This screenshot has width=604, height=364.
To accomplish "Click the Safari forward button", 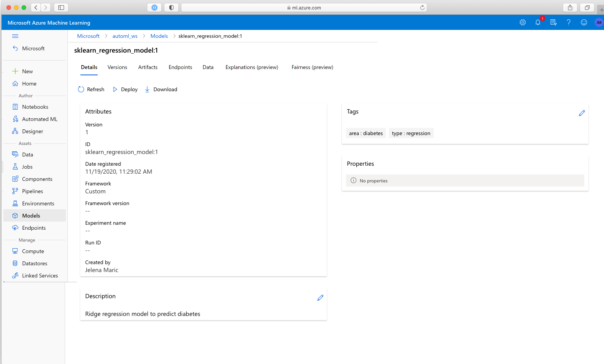I will [45, 8].
